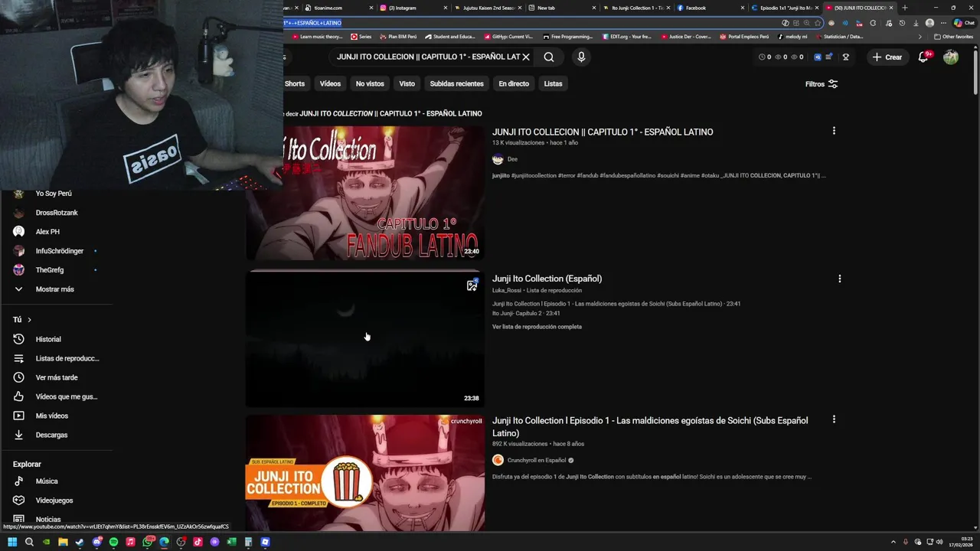
Task: Open the Copilot Chat button in Edge
Action: coord(964,23)
